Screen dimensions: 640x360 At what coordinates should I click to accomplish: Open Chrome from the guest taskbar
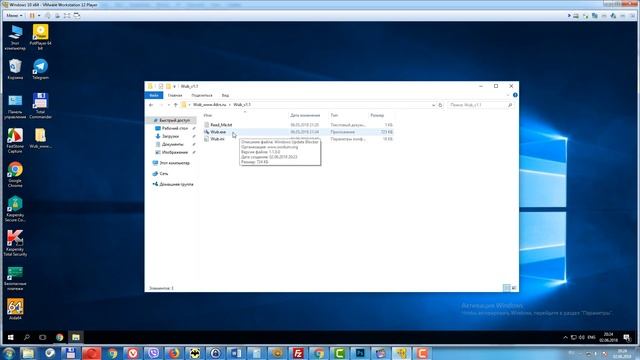(x=60, y=337)
